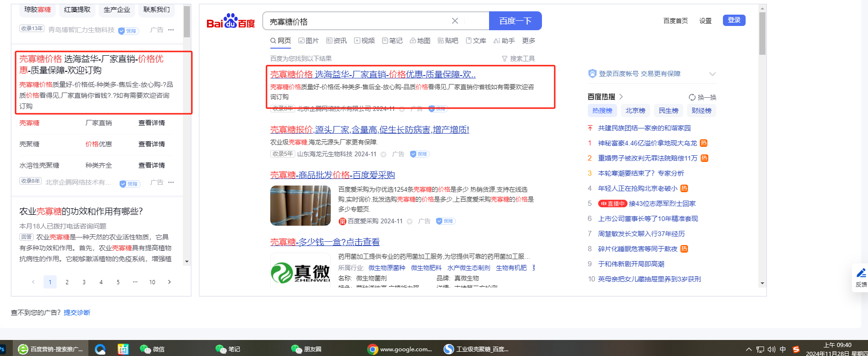Open result 壳寡糖-商品批发价格-百度爱采购
Image resolution: width=868 pixels, height=356 pixels.
pos(333,175)
